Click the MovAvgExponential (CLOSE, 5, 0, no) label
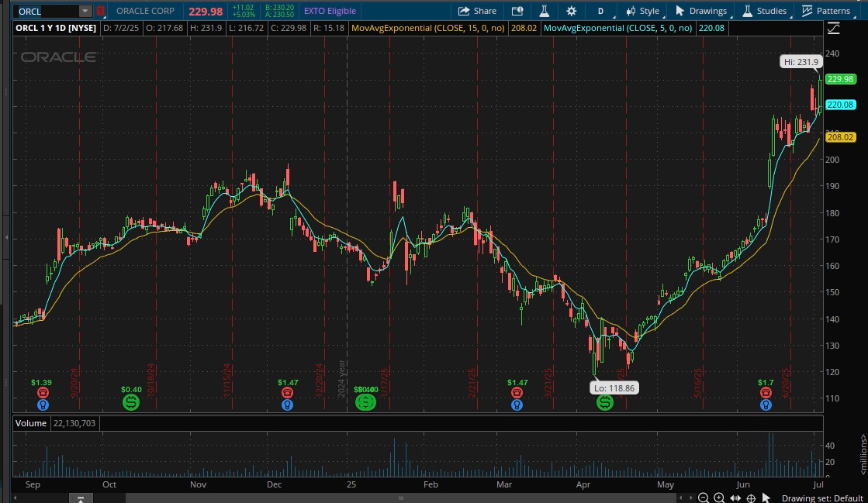Screen dimensions: 868x503 point(617,28)
